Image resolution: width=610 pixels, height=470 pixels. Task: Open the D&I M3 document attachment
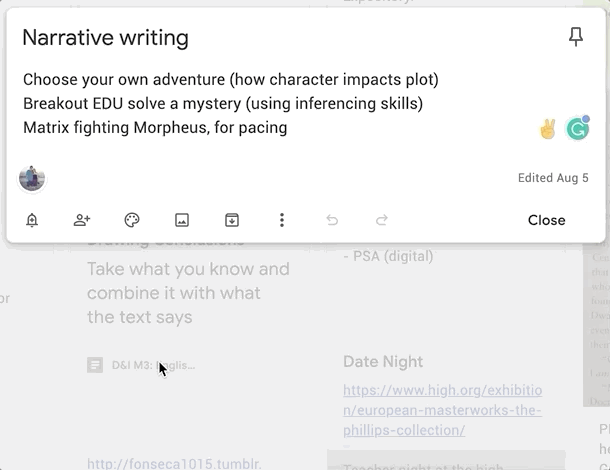point(142,366)
